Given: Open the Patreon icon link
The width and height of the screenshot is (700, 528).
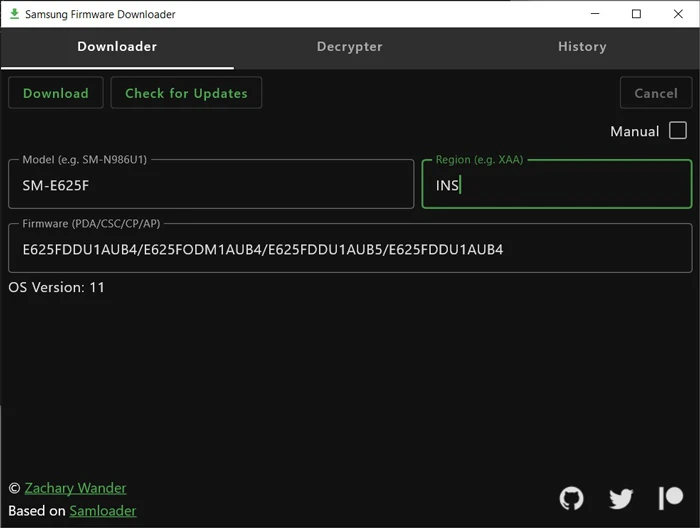Looking at the screenshot, I should click(x=670, y=498).
